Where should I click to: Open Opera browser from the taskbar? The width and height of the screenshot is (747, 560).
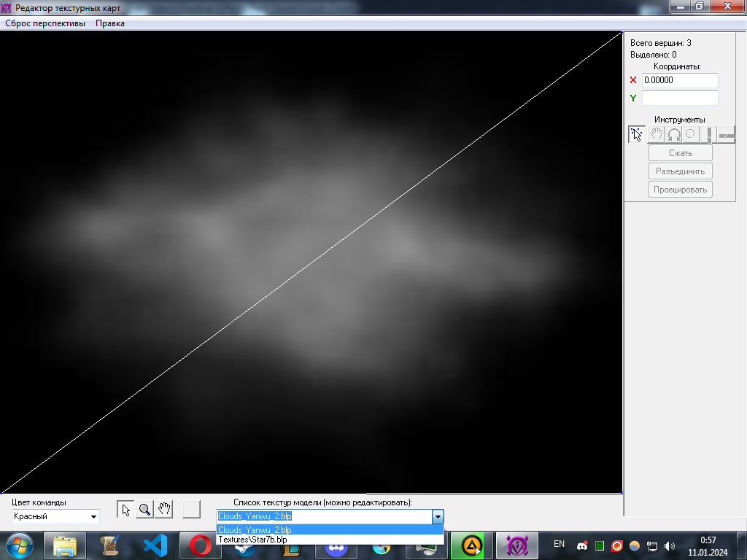click(200, 545)
